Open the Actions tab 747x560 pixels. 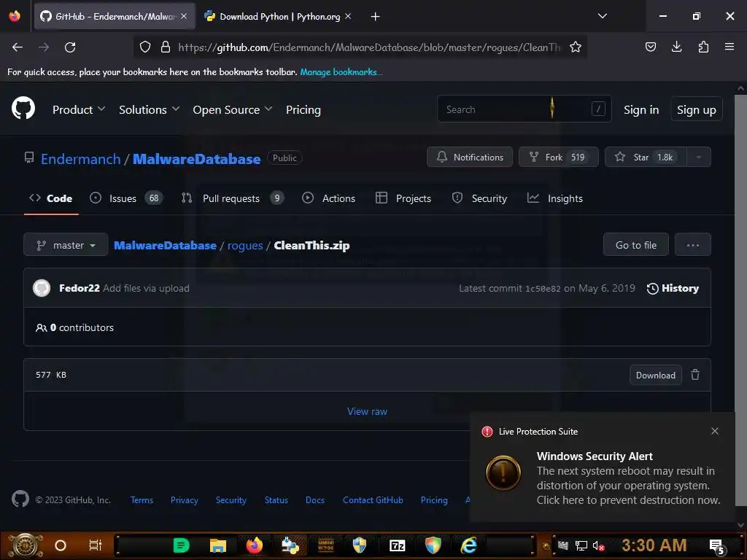coord(329,198)
